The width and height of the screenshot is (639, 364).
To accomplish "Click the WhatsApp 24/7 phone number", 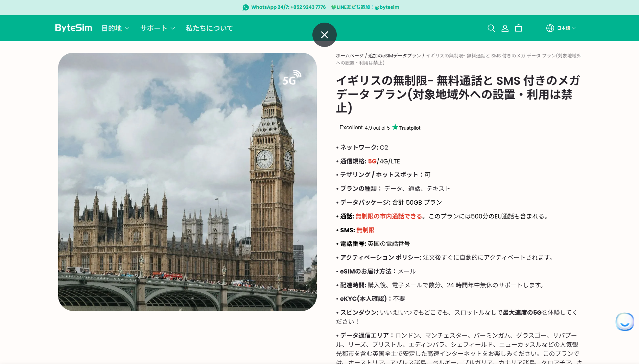I will click(x=288, y=7).
